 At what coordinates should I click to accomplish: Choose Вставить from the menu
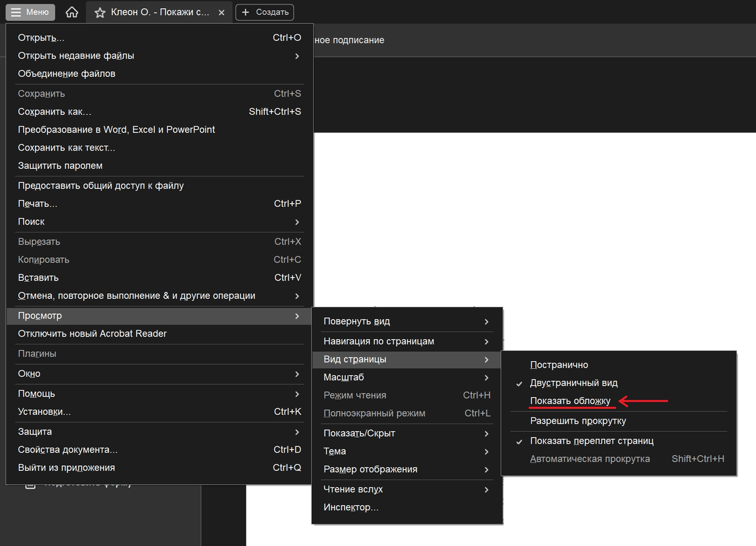pyautogui.click(x=159, y=277)
